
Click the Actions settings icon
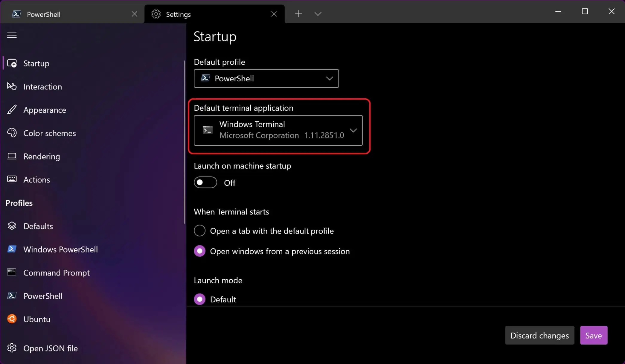tap(12, 179)
